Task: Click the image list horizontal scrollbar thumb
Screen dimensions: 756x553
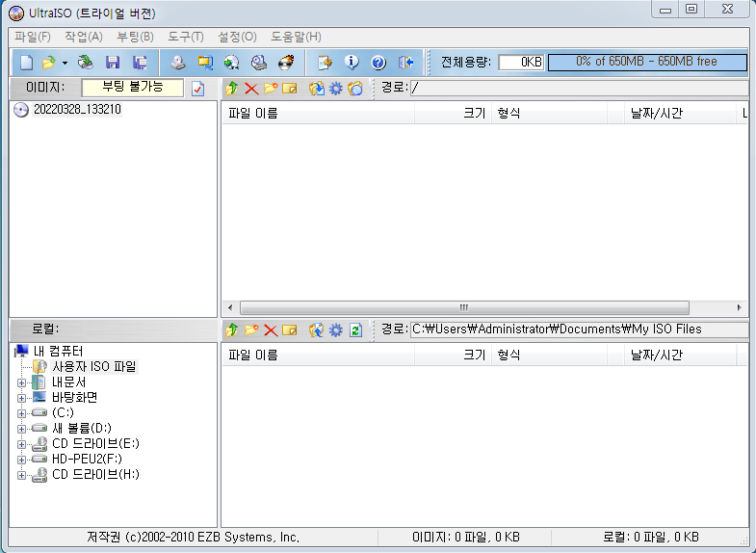Action: coord(464,307)
